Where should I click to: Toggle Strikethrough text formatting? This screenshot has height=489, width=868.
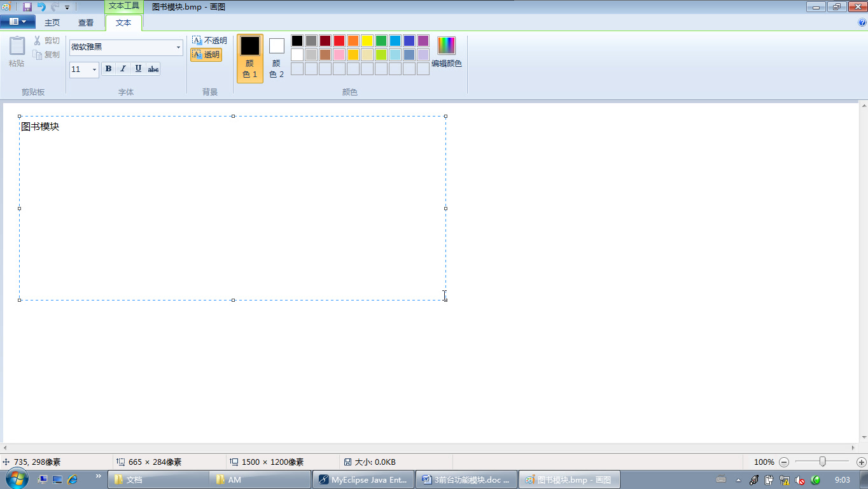pyautogui.click(x=153, y=69)
